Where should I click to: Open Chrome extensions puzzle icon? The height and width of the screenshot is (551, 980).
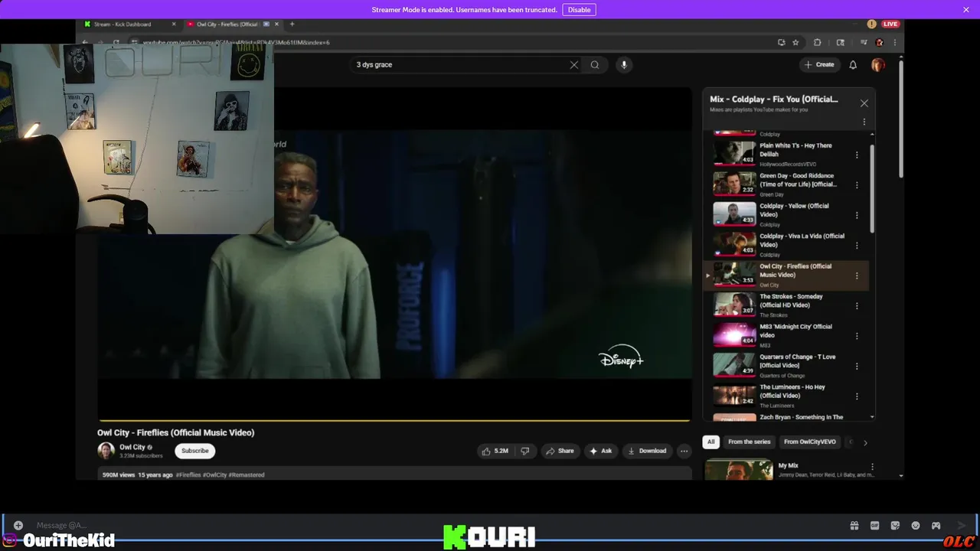click(817, 42)
